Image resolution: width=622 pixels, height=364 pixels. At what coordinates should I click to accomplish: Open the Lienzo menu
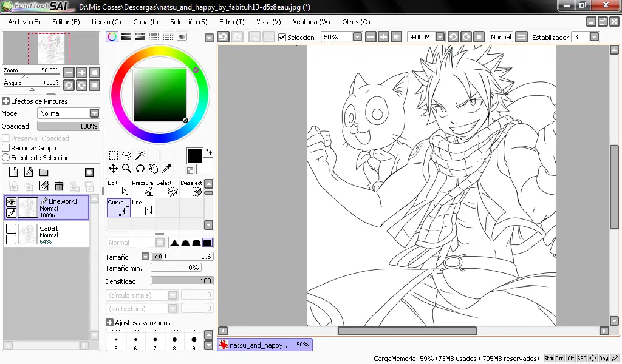[106, 22]
